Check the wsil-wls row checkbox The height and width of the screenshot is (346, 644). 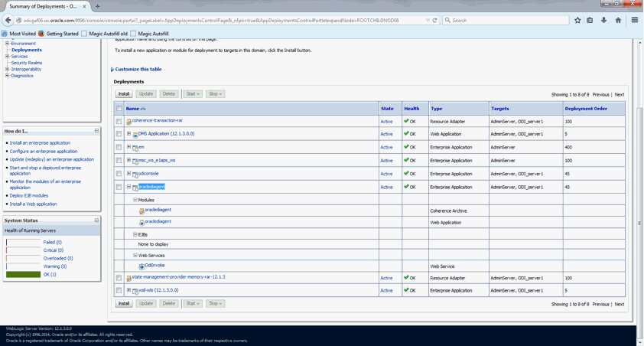[x=119, y=290]
